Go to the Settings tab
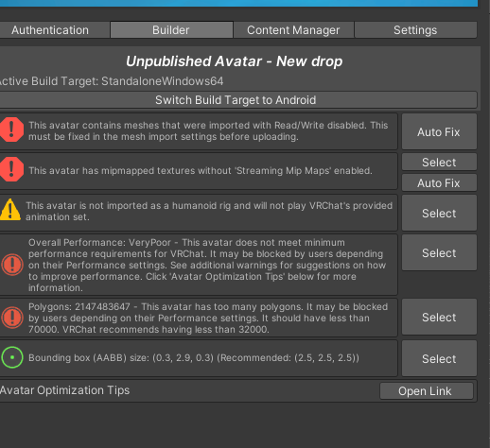The width and height of the screenshot is (490, 448). click(415, 30)
